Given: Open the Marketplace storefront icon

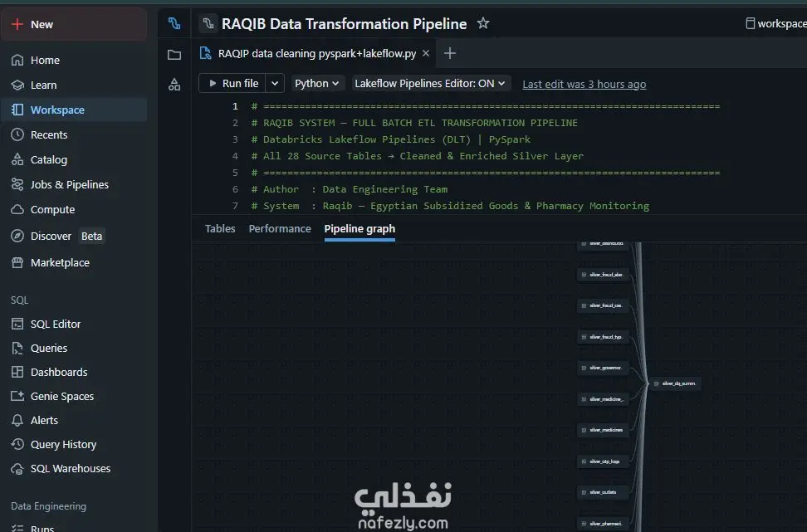Looking at the screenshot, I should (17, 262).
